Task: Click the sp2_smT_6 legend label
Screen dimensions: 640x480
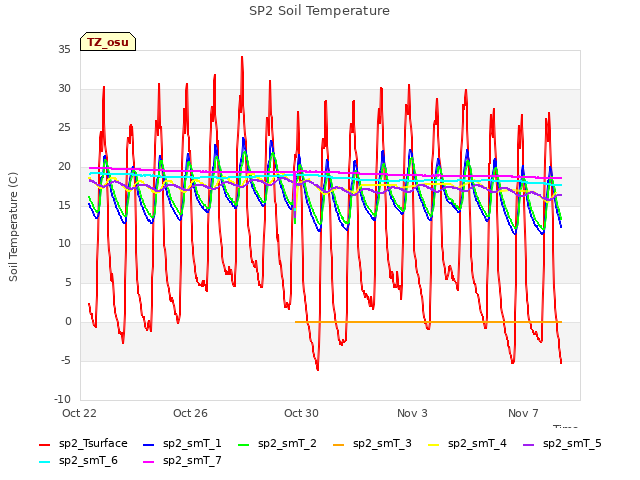Action: click(x=88, y=460)
